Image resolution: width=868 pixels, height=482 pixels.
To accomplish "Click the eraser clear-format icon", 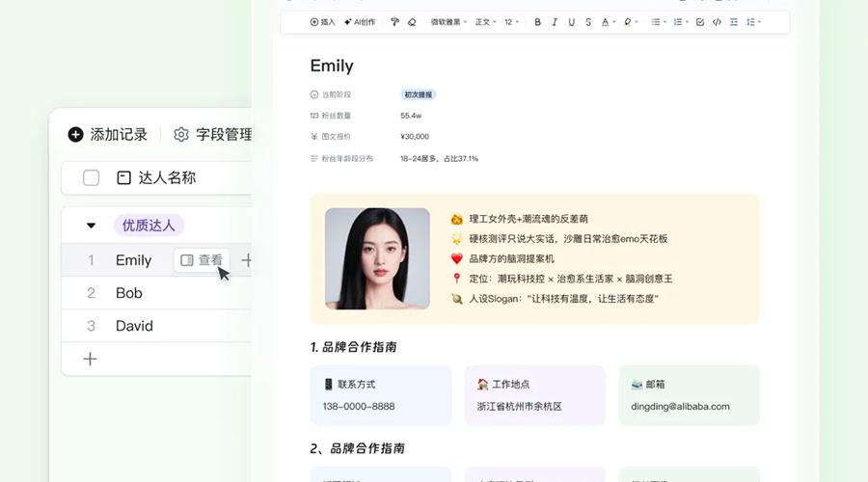I will coord(412,22).
